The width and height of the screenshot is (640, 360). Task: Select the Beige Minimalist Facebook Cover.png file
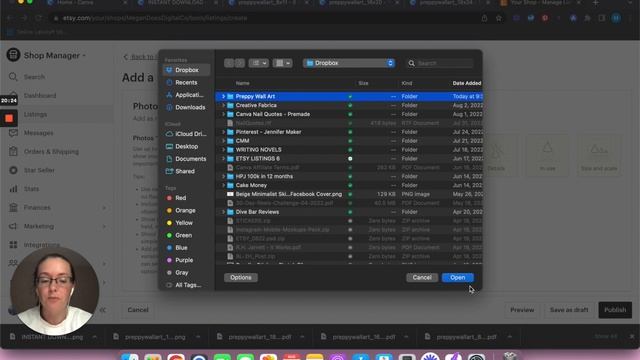pos(349,194)
